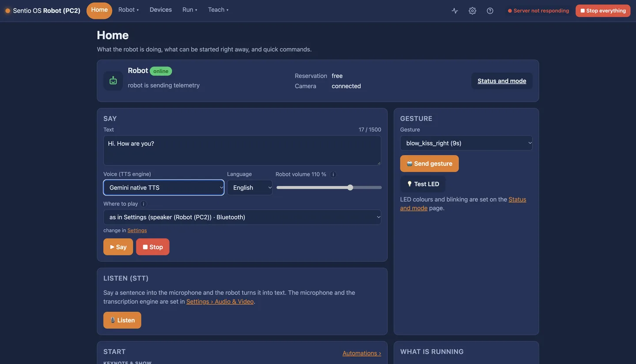The width and height of the screenshot is (636, 364).
Task: Click the orange dot logo beside Sentio OS
Action: [x=8, y=11]
